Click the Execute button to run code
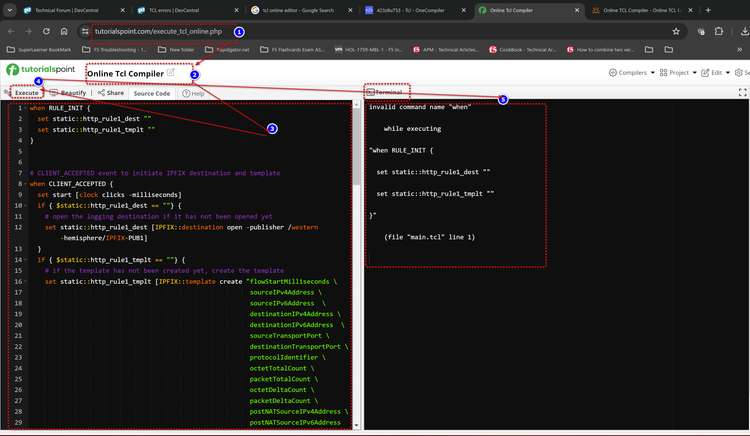Screen dimensions: 750x436 click(x=24, y=92)
